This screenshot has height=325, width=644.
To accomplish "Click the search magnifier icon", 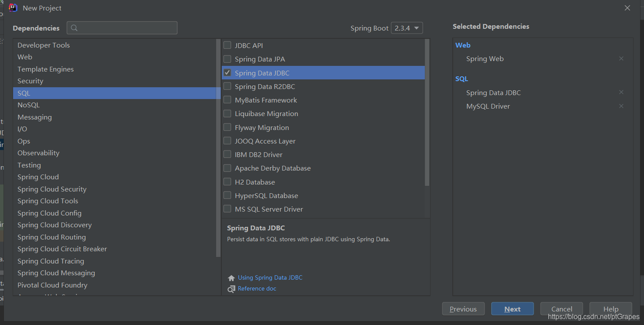I will (74, 28).
